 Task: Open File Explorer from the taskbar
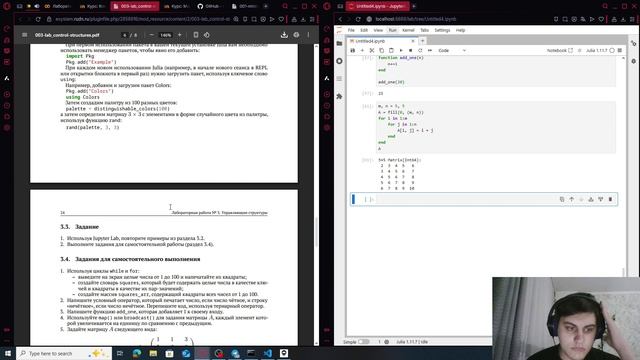(153, 353)
